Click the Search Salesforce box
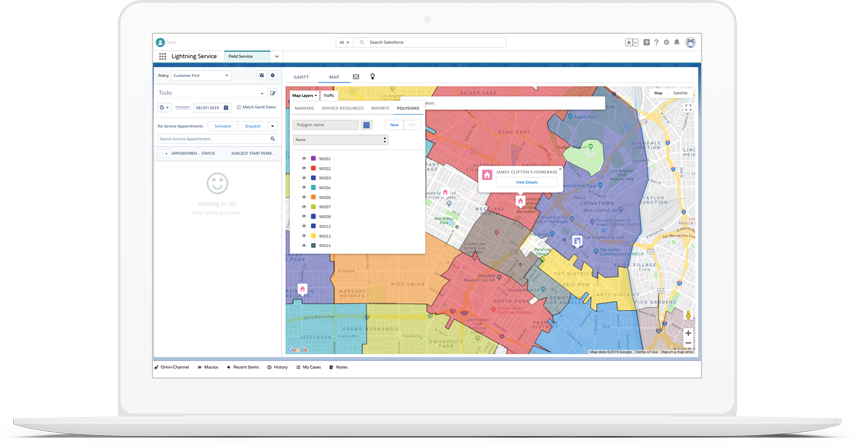The image size is (857, 447). point(430,42)
